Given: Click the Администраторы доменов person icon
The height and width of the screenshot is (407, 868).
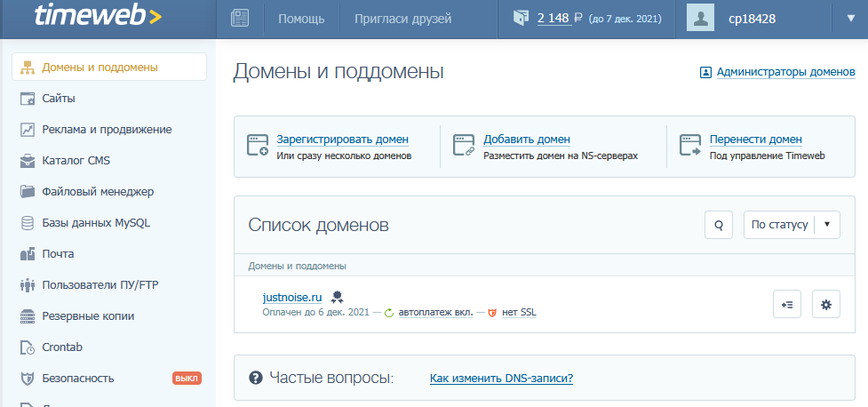Looking at the screenshot, I should click(x=705, y=72).
